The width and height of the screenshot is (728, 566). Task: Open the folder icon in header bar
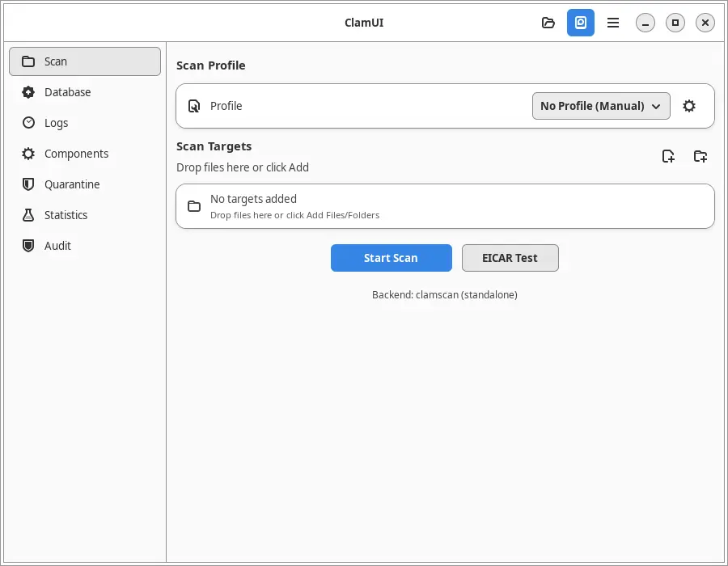pos(548,23)
